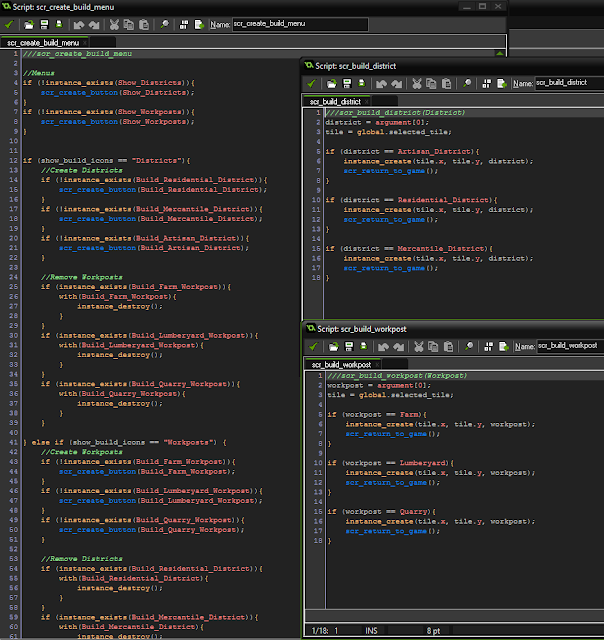
Task: Click the green checkmark in scr_create_build_menu toolbar
Action: 9,23
